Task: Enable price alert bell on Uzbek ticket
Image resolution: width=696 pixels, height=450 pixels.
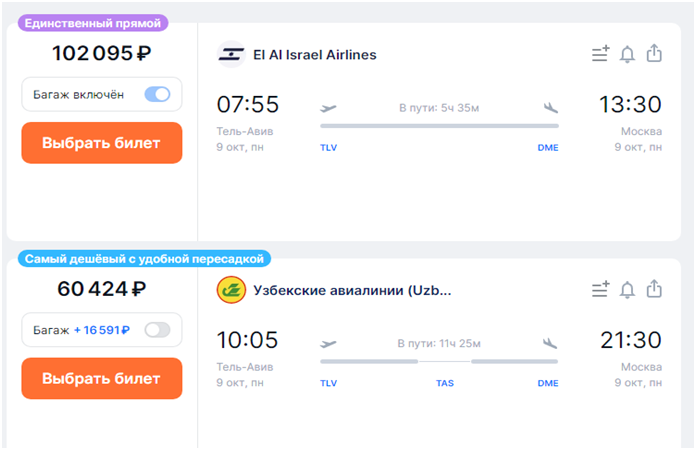Action: click(x=627, y=290)
